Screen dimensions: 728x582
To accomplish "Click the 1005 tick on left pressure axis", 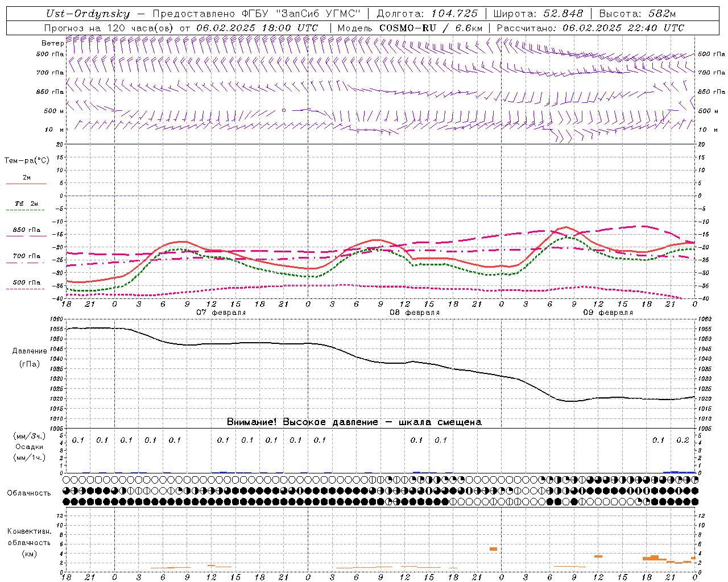I will [57, 429].
